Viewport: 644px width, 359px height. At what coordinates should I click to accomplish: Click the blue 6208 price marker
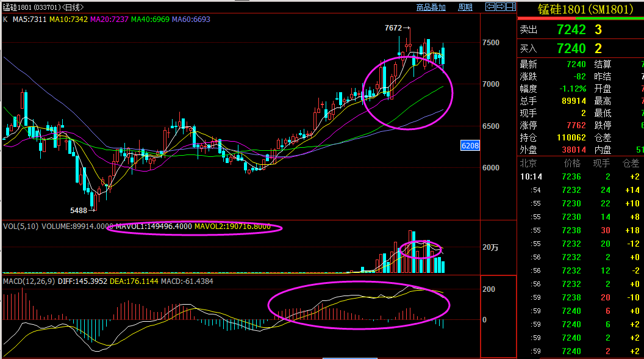[x=470, y=145]
